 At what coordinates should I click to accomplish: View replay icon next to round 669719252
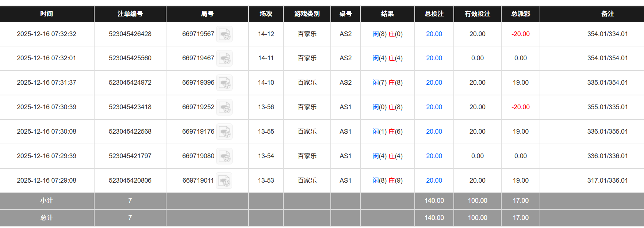[x=224, y=107]
